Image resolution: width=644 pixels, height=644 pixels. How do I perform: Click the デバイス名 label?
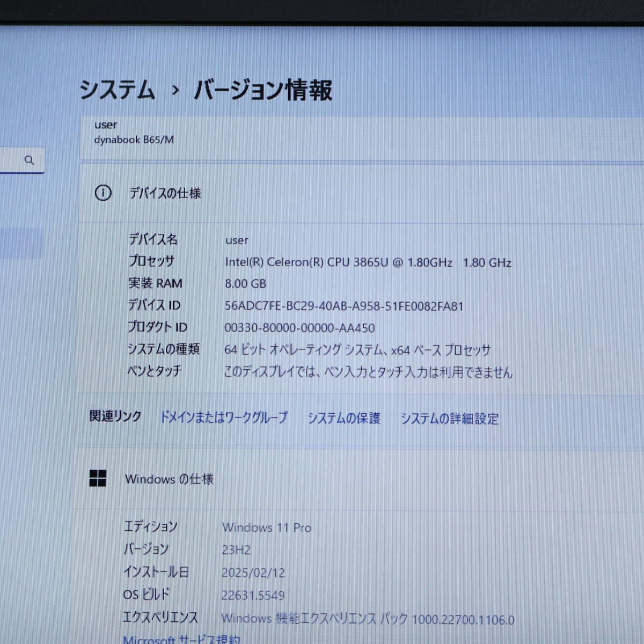point(153,239)
